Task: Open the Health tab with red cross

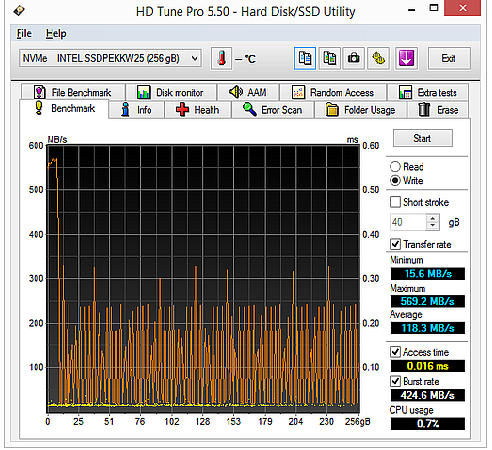Action: (198, 110)
